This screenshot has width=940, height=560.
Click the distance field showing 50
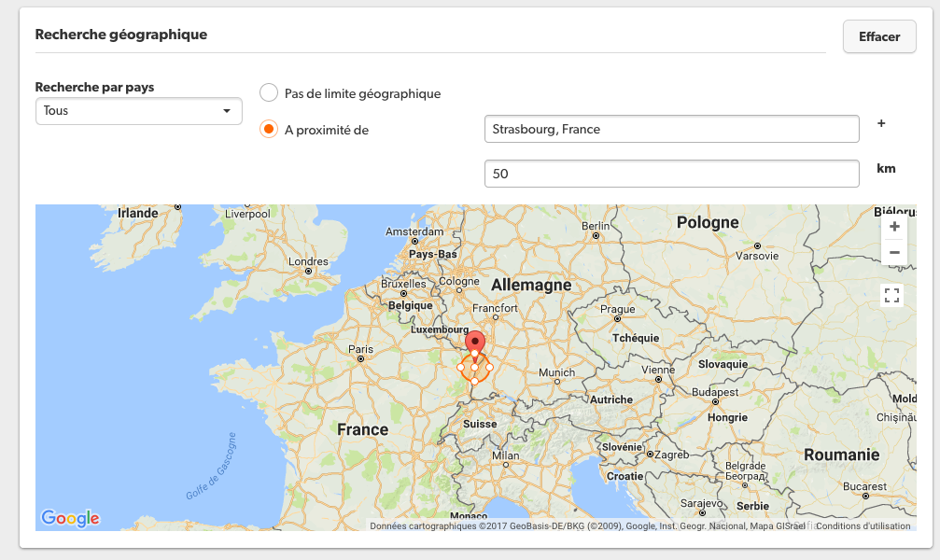coord(671,174)
